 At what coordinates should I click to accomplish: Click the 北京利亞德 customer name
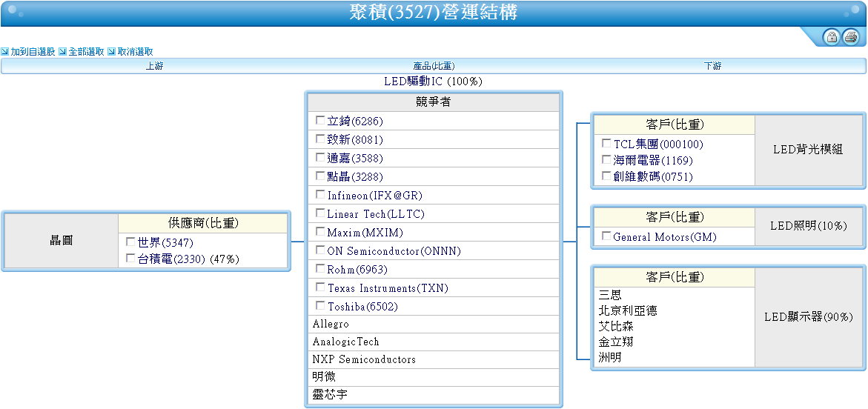click(x=628, y=311)
